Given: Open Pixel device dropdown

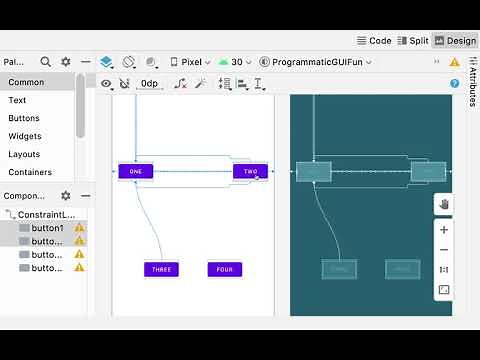Looking at the screenshot, I should 190,62.
